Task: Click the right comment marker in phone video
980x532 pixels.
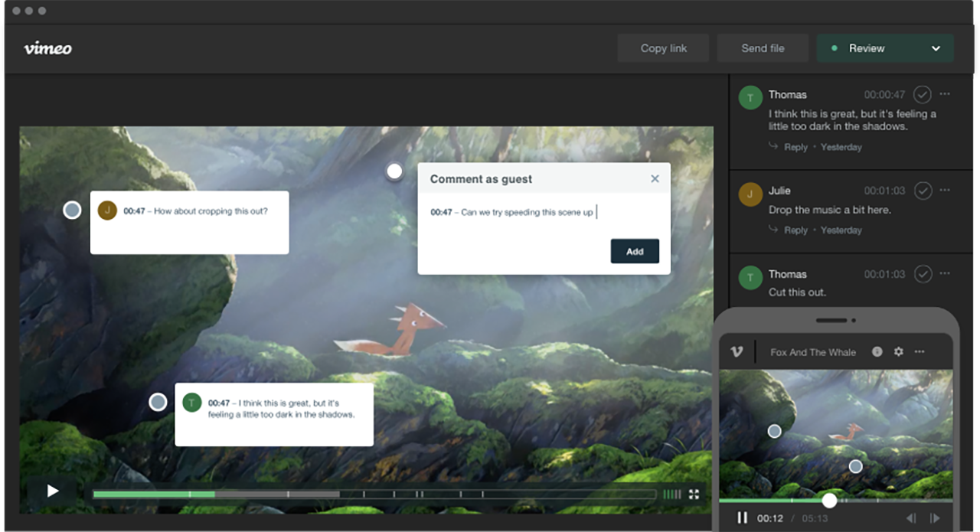Action: click(x=855, y=466)
